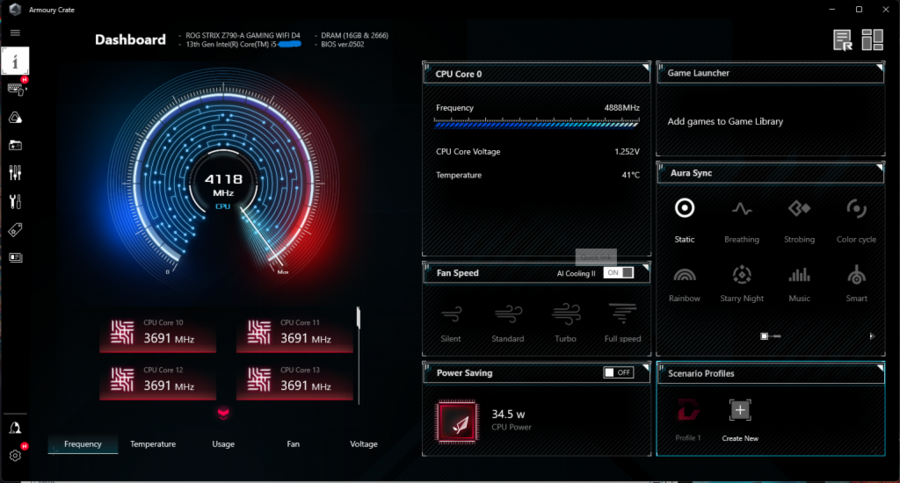Open the Tools wrench icon in the sidebar
Screen dimensions: 900x483
coord(15,202)
